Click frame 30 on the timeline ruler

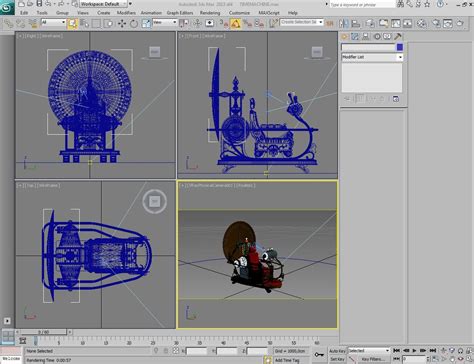[x=176, y=342]
